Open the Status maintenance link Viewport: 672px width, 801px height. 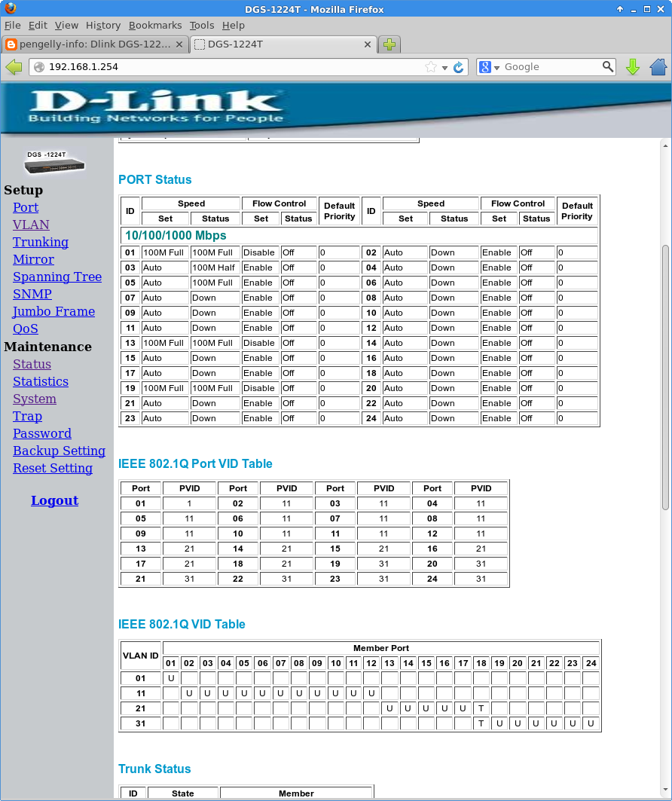(x=32, y=364)
